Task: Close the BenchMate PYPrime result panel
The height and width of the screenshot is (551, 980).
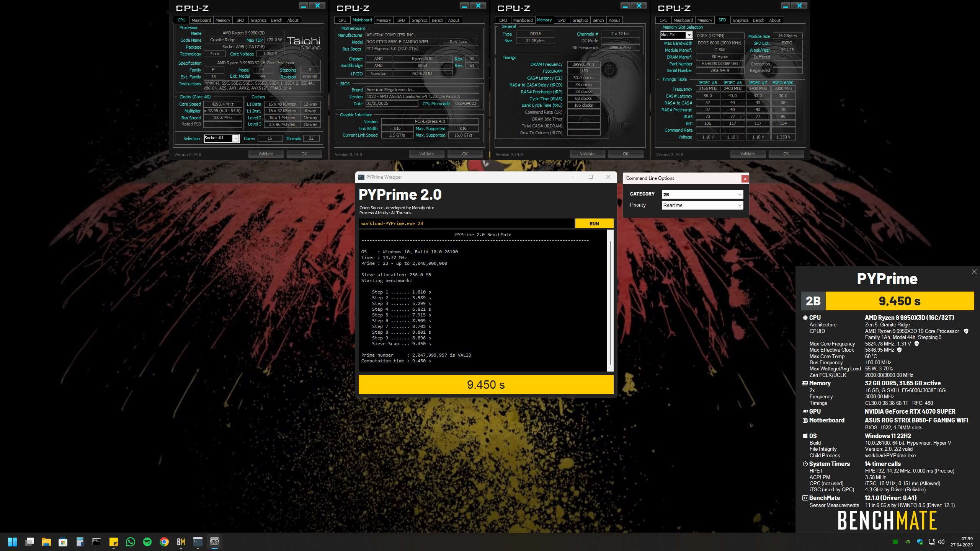Action: [x=974, y=272]
